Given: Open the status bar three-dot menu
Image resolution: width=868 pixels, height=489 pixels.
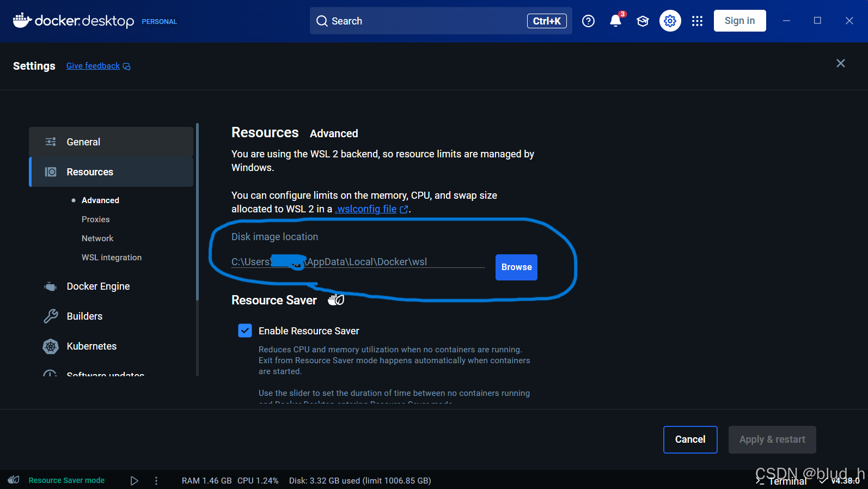Looking at the screenshot, I should click(x=156, y=481).
